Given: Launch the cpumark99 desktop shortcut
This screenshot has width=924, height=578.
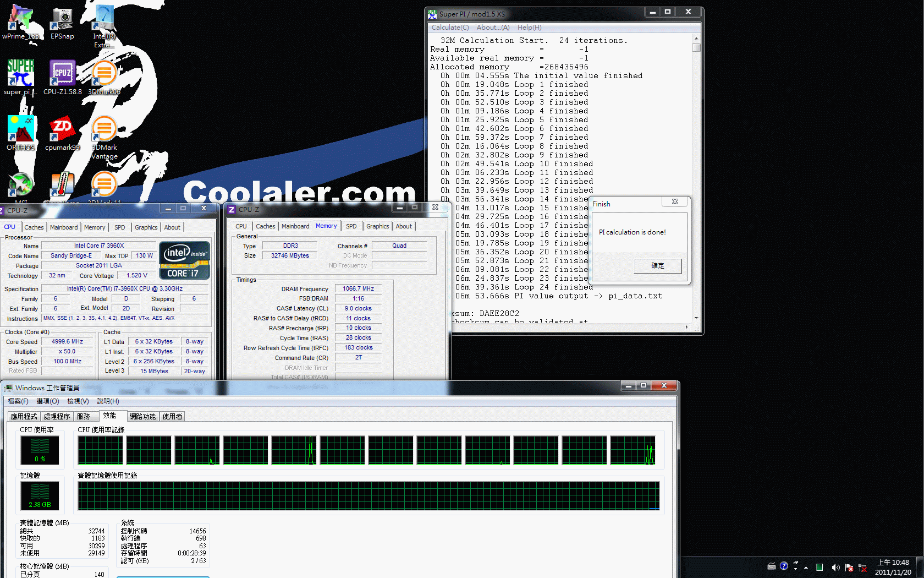Looking at the screenshot, I should 62,133.
